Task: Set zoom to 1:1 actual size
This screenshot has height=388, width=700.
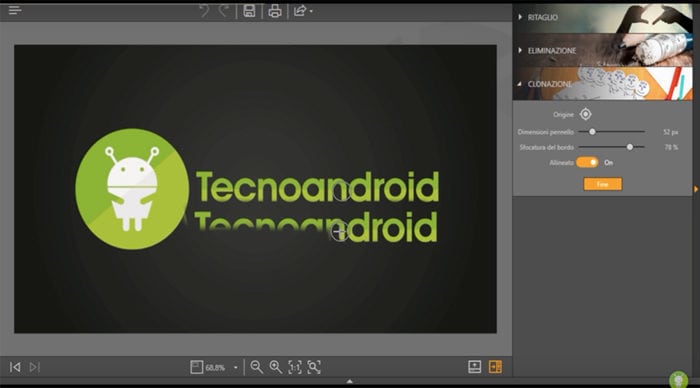Action: coord(295,367)
